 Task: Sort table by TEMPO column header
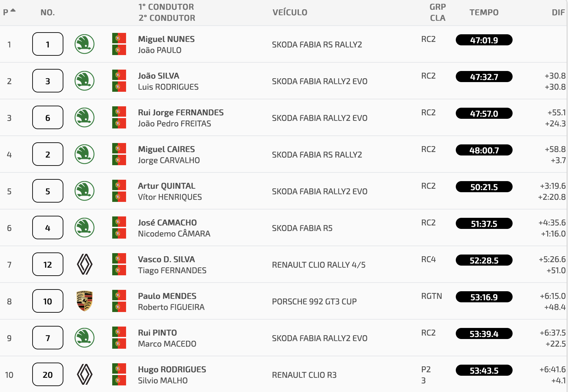(x=484, y=12)
